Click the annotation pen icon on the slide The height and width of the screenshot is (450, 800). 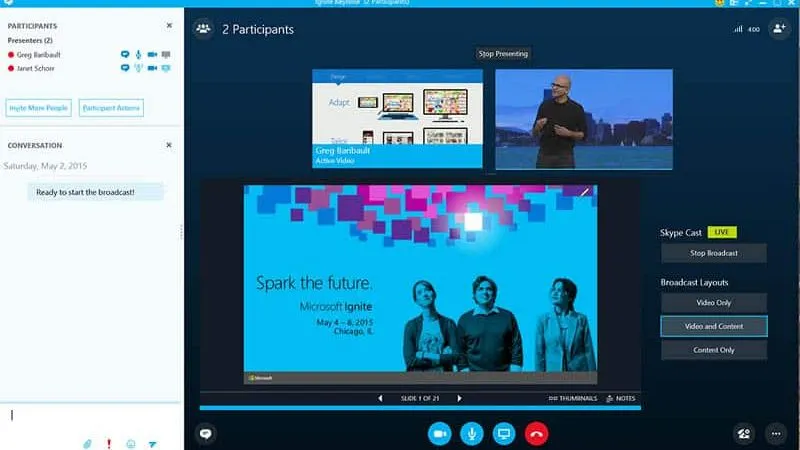pyautogui.click(x=585, y=192)
